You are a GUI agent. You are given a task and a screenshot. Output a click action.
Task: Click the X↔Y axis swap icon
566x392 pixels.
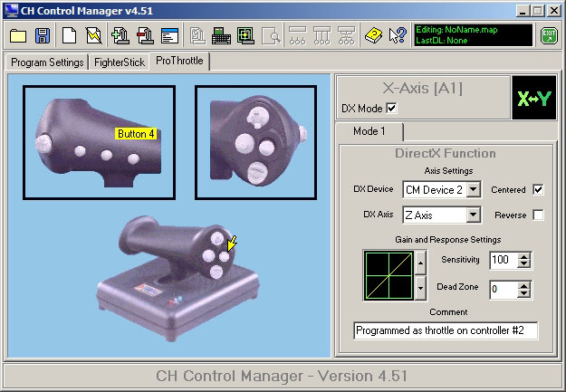tap(534, 98)
